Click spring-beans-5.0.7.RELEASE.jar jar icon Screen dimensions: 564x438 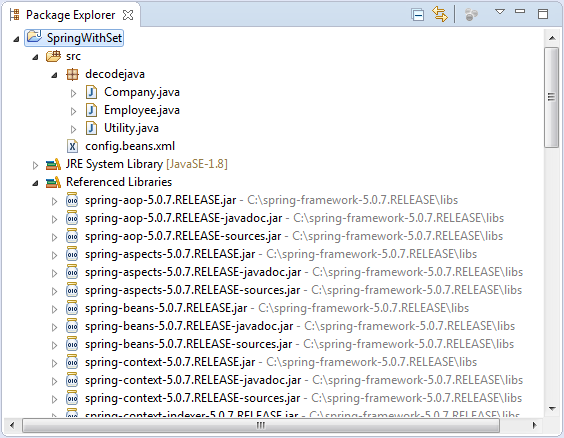pyautogui.click(x=72, y=308)
